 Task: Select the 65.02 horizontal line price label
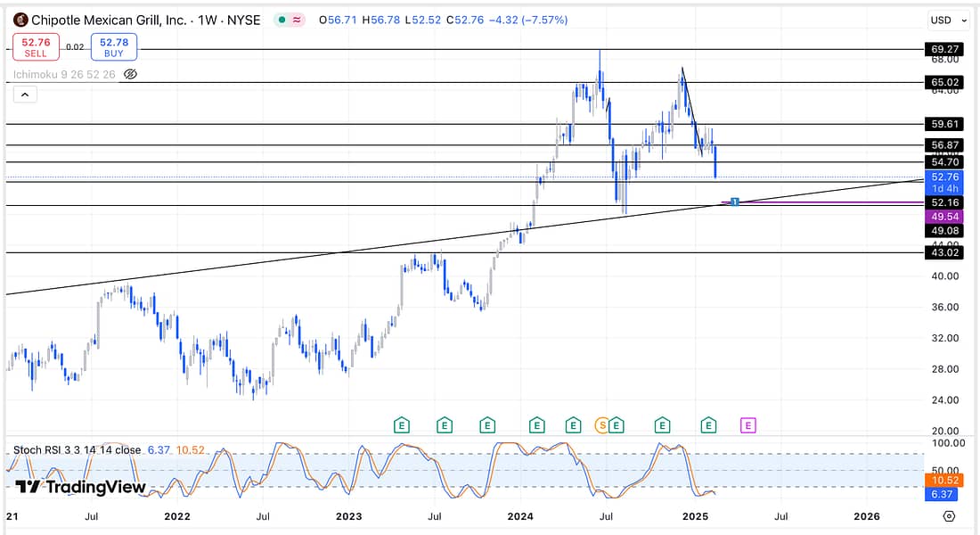[944, 83]
